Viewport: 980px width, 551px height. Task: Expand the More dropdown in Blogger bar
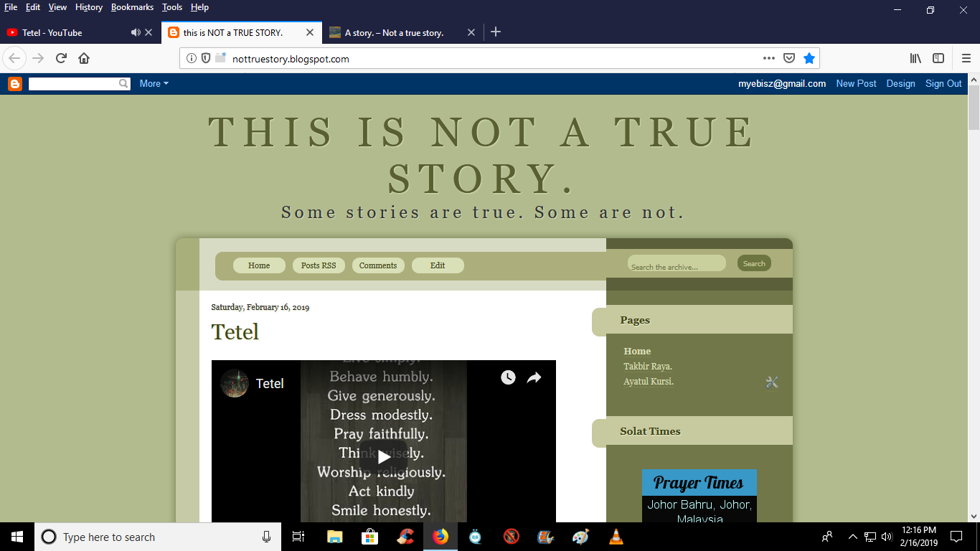point(154,84)
